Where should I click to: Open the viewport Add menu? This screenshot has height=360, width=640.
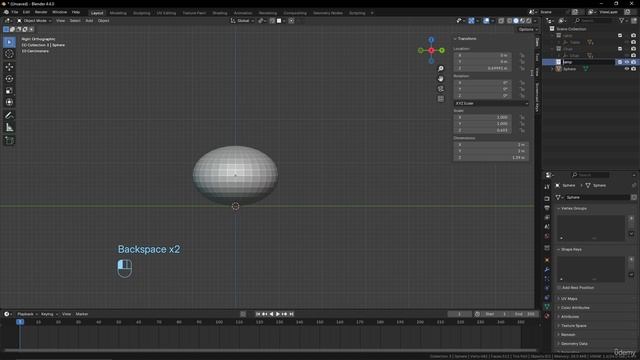pyautogui.click(x=89, y=21)
